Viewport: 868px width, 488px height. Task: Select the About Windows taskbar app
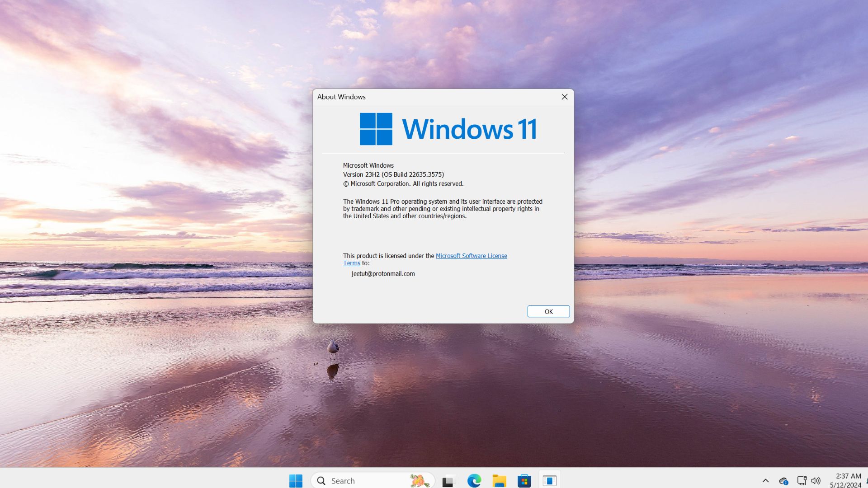point(549,481)
